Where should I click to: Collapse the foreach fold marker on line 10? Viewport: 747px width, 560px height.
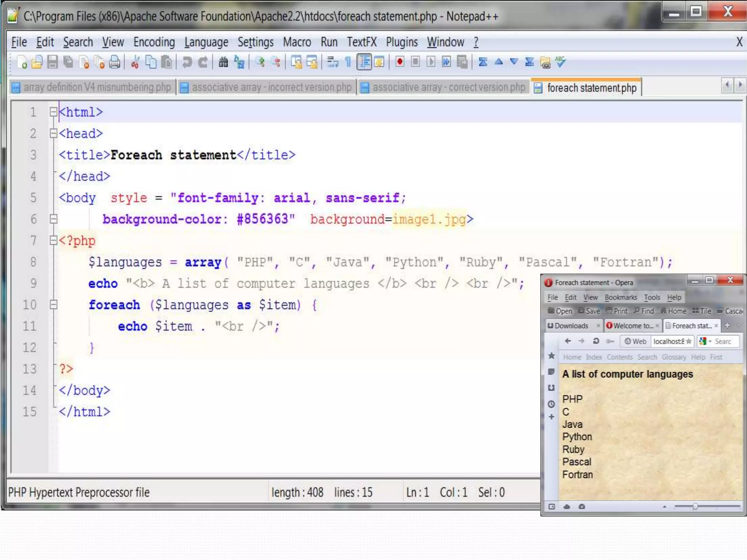click(x=54, y=305)
